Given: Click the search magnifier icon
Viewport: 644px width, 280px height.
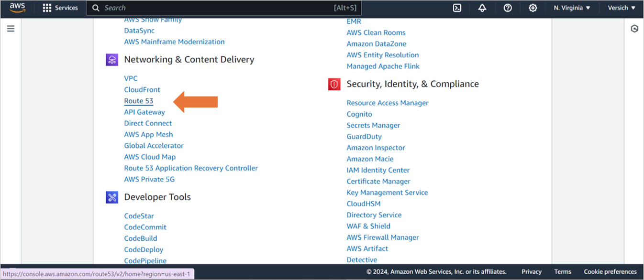Looking at the screenshot, I should tap(96, 8).
